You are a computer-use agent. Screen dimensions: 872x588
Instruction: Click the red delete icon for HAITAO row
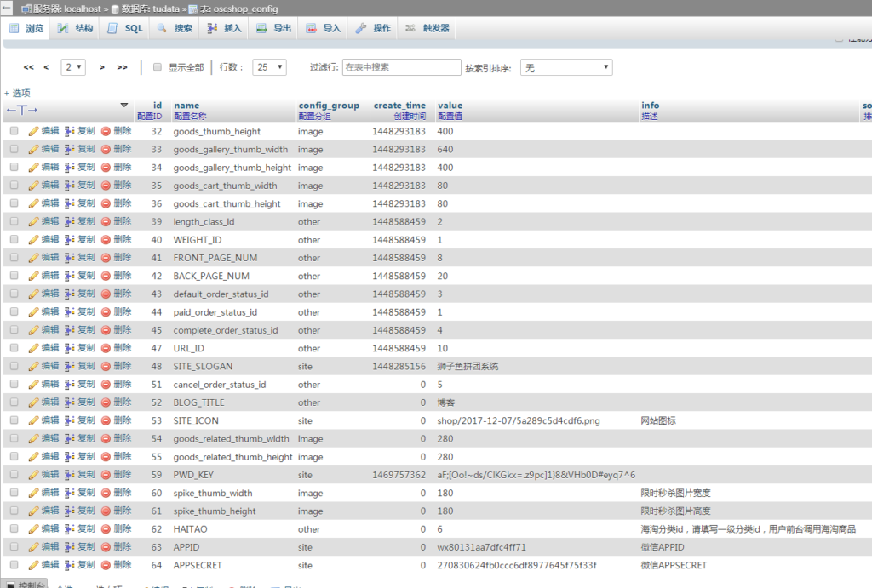[106, 528]
